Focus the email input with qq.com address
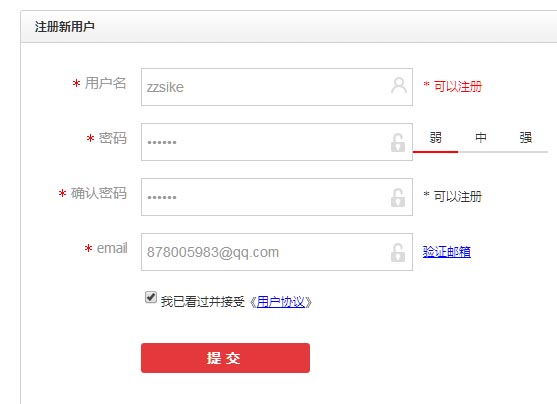 point(277,252)
